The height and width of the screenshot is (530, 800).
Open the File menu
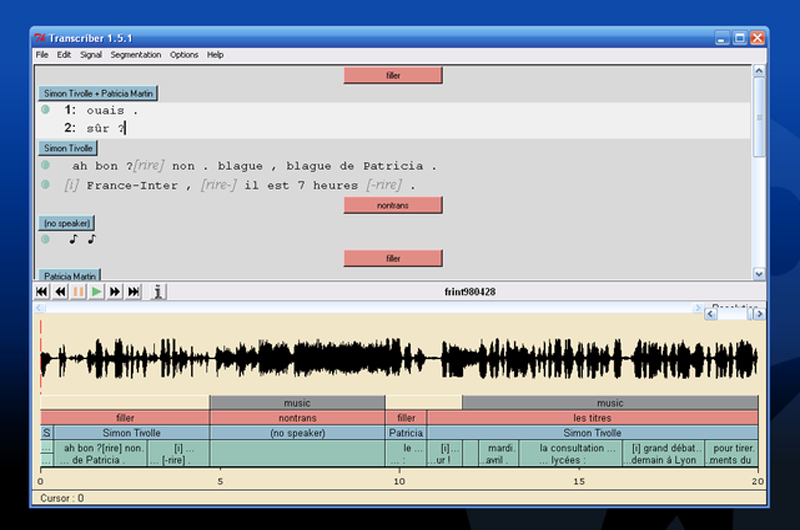click(x=42, y=55)
